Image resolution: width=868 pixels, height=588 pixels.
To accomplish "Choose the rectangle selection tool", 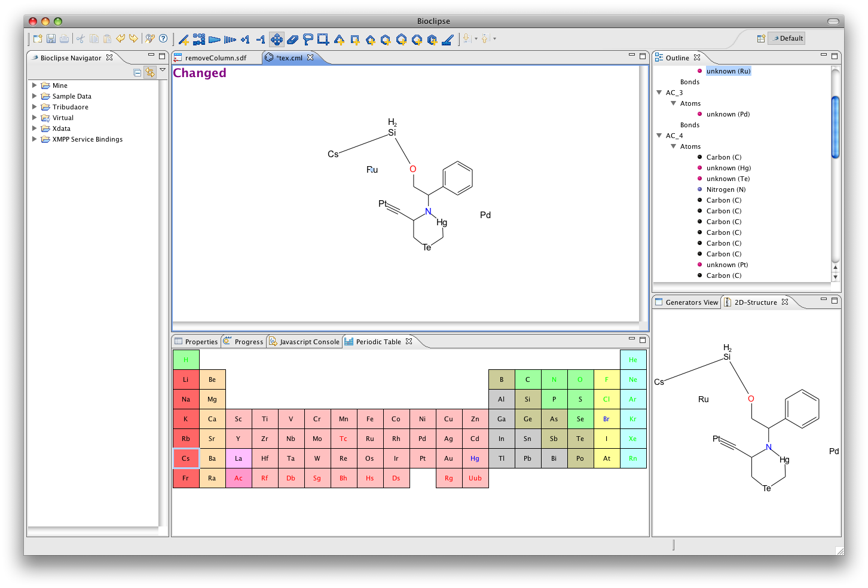I will click(x=323, y=39).
